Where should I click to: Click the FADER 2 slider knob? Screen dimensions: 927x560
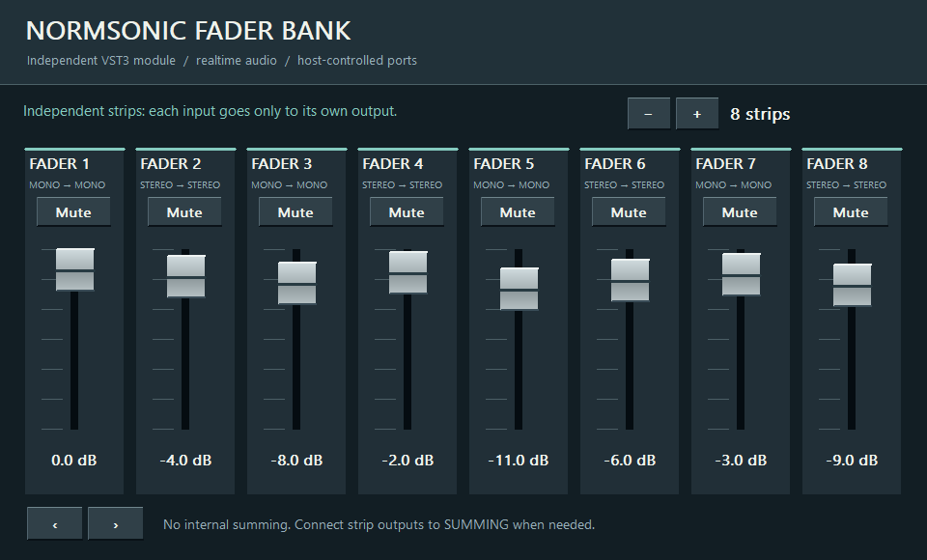[186, 276]
